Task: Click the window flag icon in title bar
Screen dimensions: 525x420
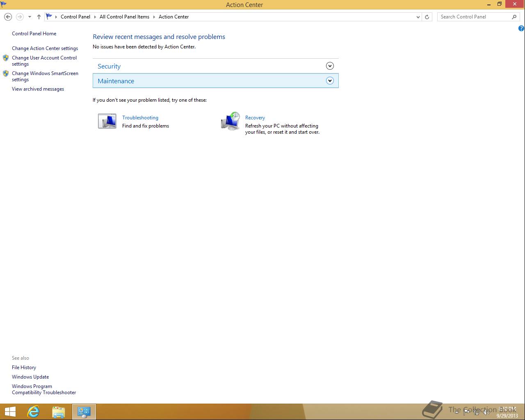Action: 4,5
